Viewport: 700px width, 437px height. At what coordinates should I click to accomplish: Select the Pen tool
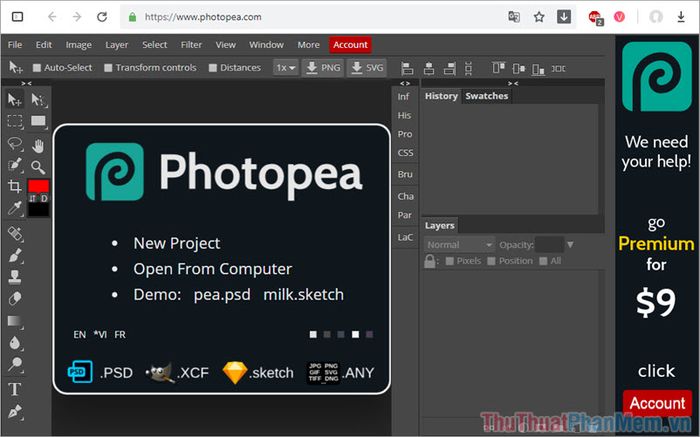[x=15, y=411]
